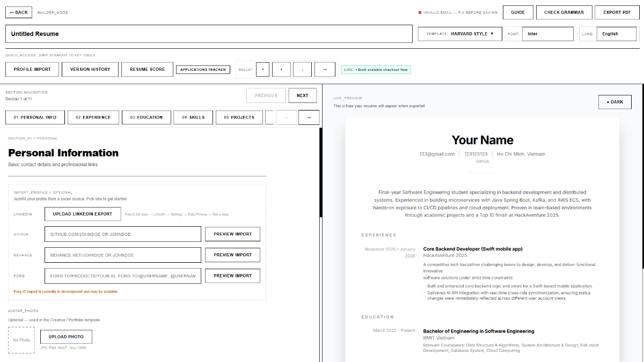Switch to the 05 Projects tab

(x=239, y=117)
